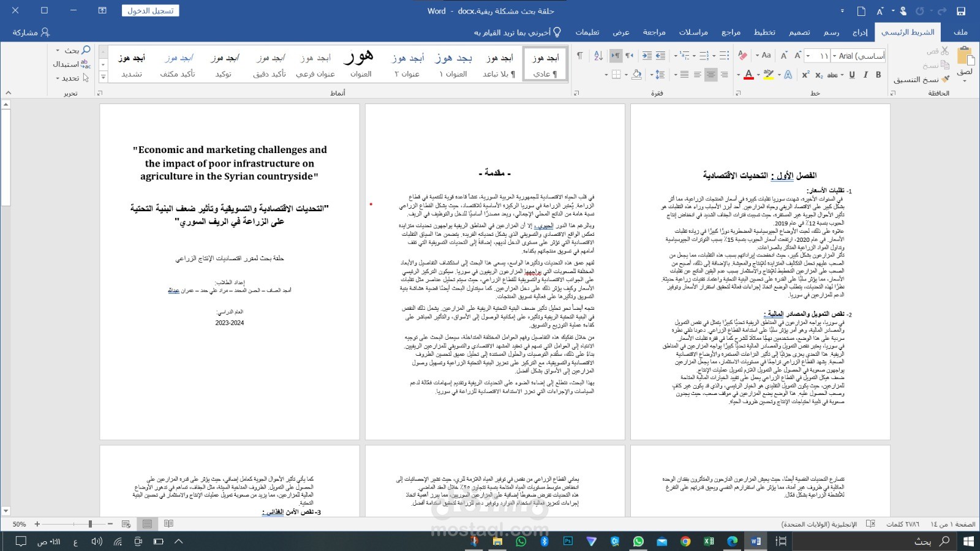Justify the paragraph text
This screenshot has width=980, height=551.
pos(684,75)
